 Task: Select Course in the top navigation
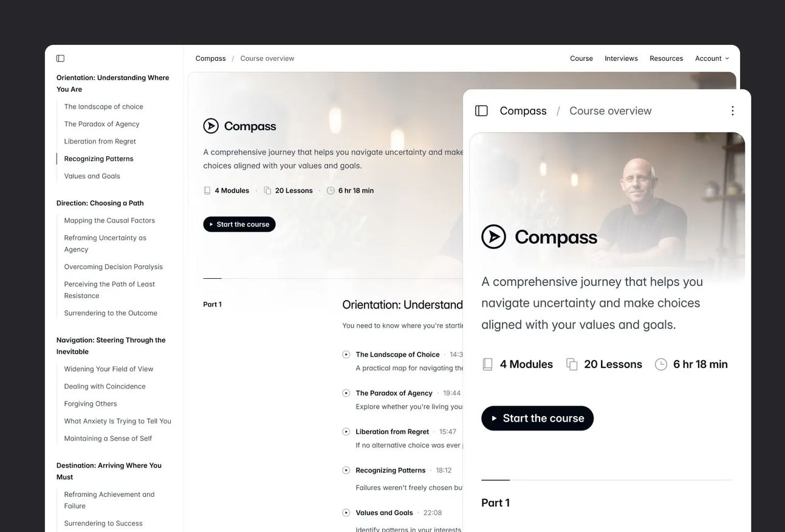point(581,58)
